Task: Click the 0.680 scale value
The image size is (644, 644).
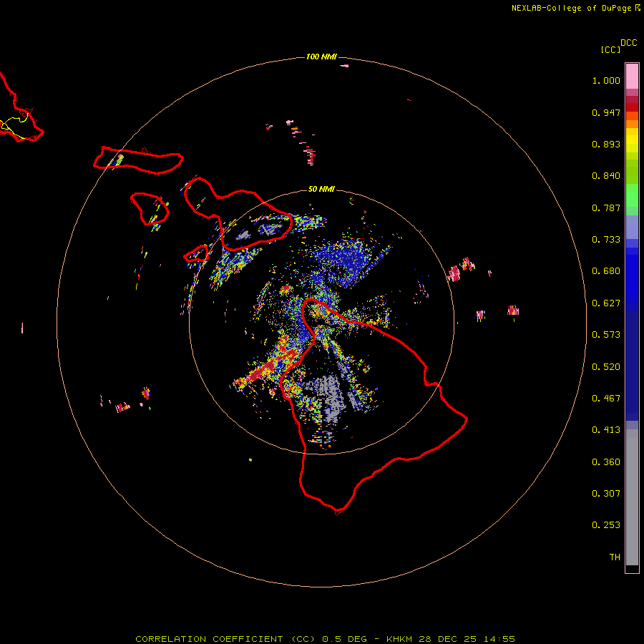Action: pos(606,271)
